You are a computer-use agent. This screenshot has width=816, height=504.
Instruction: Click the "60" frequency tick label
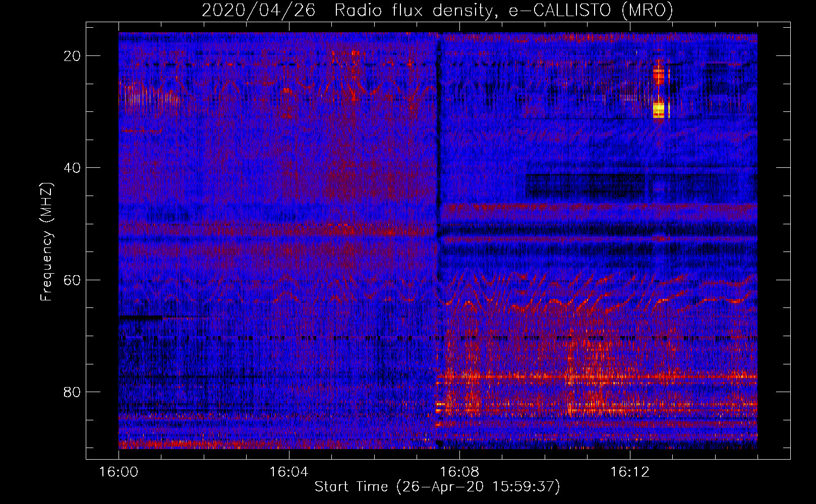73,280
